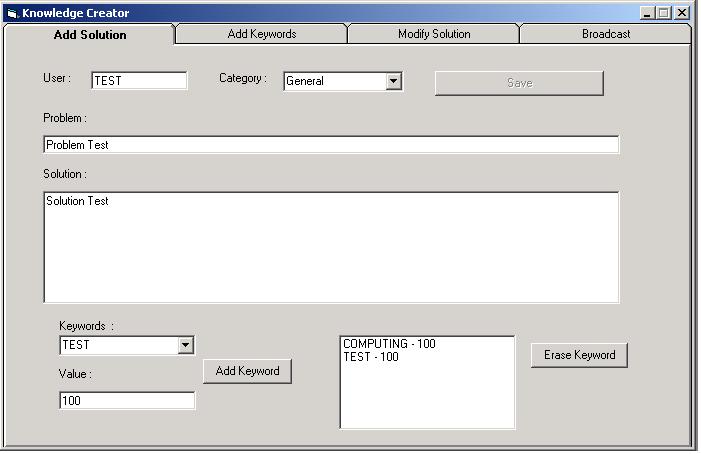Open the Keywords dropdown arrow
Screen dimensions: 701x454
(185, 345)
